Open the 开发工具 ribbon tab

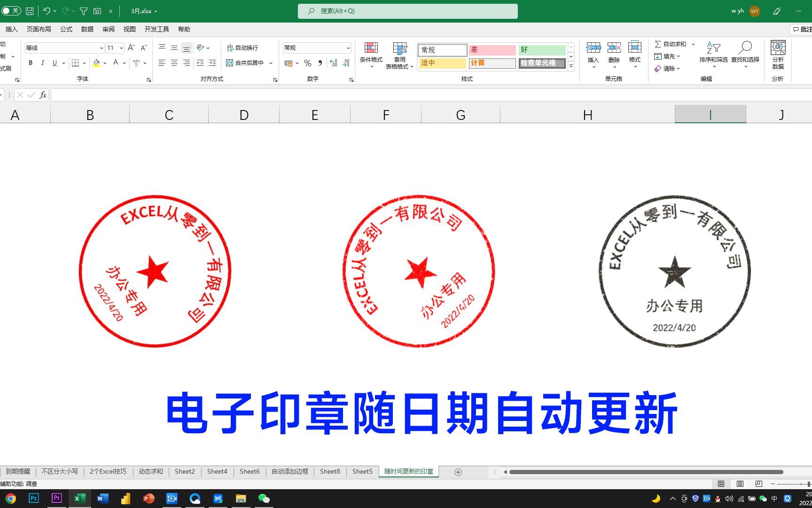[156, 29]
